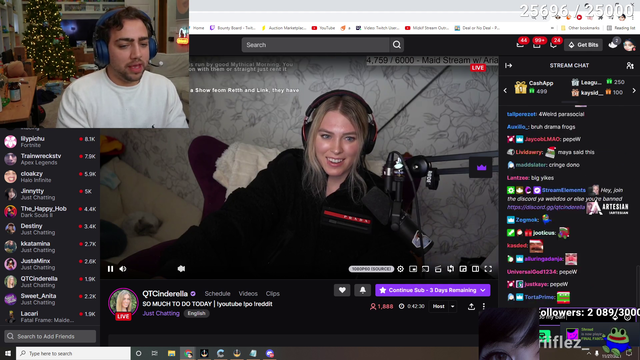Viewport: 640px width, 360px height.
Task: Pause the QTCinderella stream video
Action: 110,269
